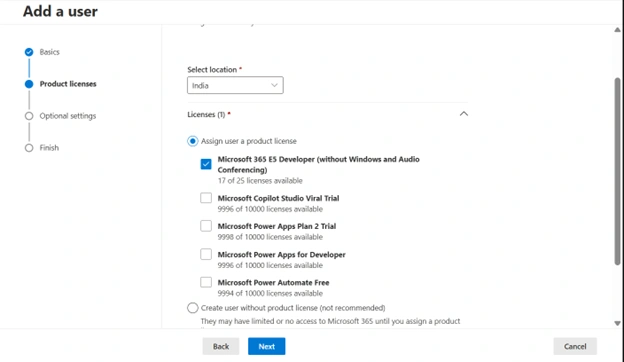This screenshot has height=362, width=624.
Task: Click the Back button
Action: tap(221, 346)
